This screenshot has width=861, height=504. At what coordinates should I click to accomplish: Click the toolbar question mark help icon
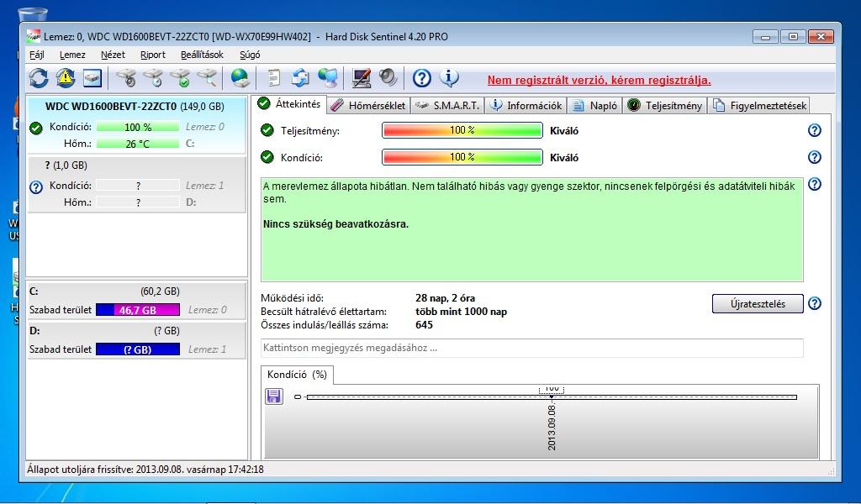click(x=422, y=78)
